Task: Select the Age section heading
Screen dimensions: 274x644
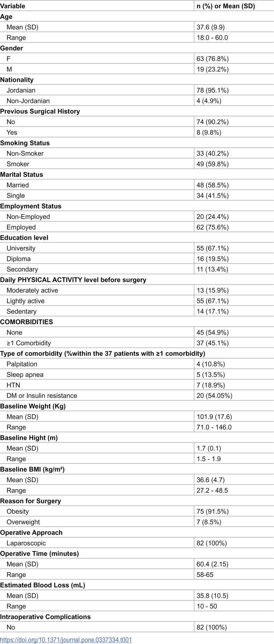Action: [x=6, y=17]
